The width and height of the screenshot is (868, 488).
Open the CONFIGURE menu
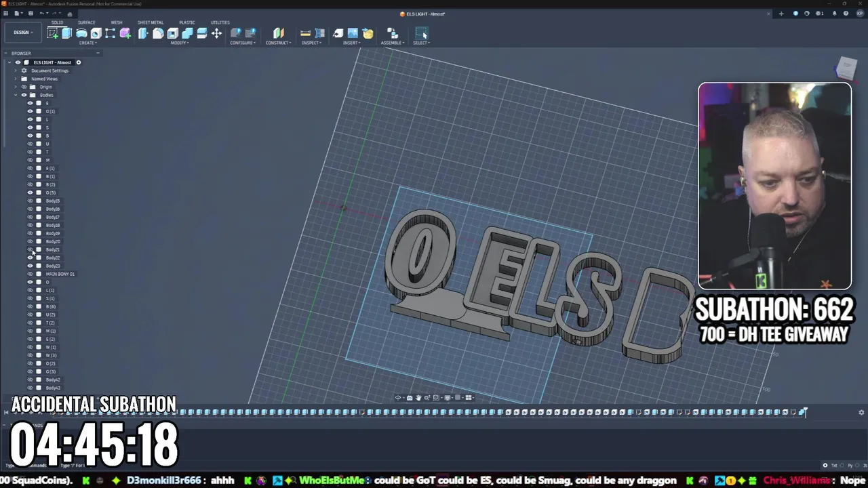pyautogui.click(x=242, y=43)
